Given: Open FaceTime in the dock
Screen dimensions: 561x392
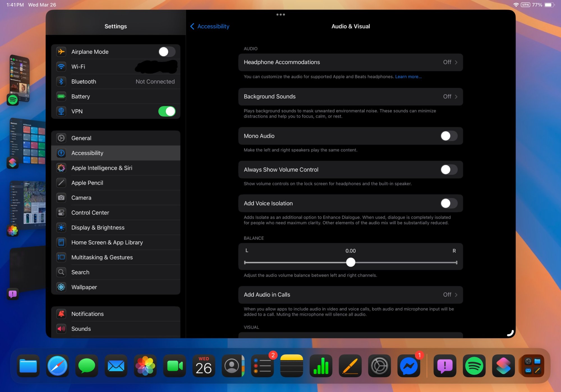Looking at the screenshot, I should pyautogui.click(x=174, y=366).
